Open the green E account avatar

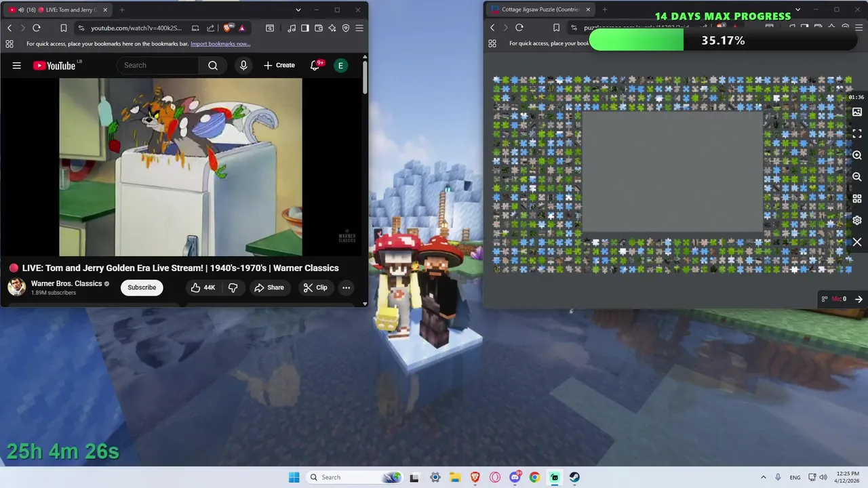point(340,65)
